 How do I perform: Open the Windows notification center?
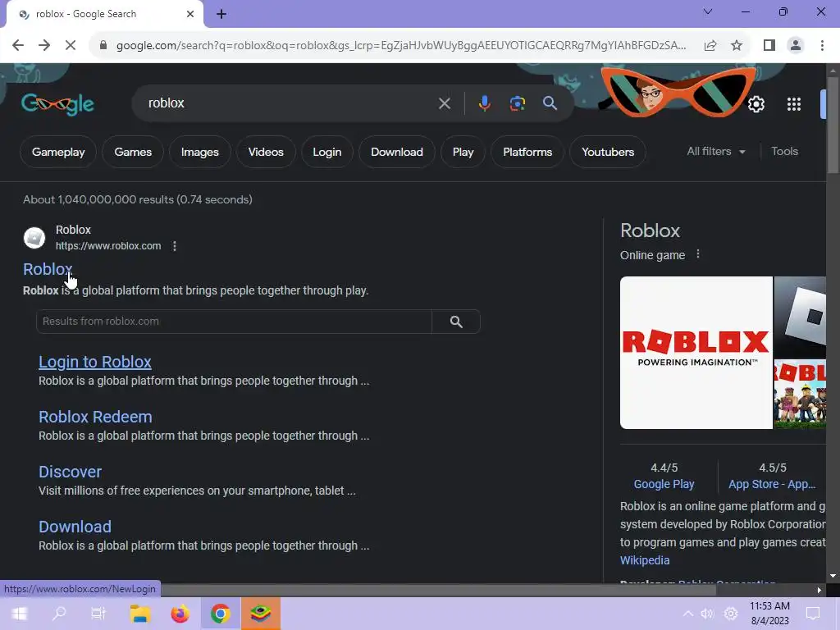coord(813,614)
